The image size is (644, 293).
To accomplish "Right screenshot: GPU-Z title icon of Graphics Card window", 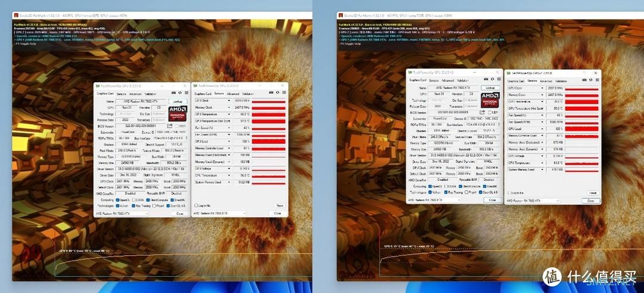I will coord(410,72).
